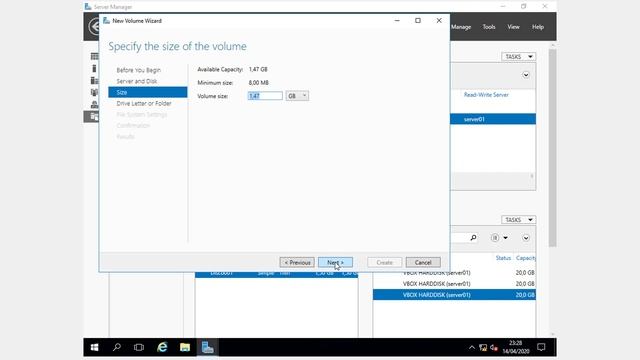Launch Internet Explorer from the taskbar
The height and width of the screenshot is (360, 640).
[x=162, y=347]
